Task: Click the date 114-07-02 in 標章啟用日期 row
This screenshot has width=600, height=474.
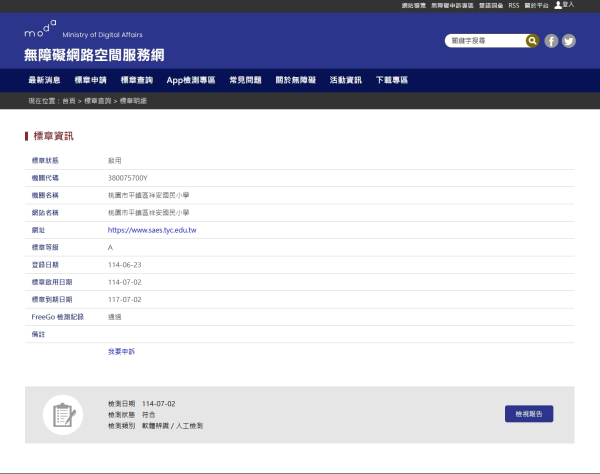Action: [124, 282]
